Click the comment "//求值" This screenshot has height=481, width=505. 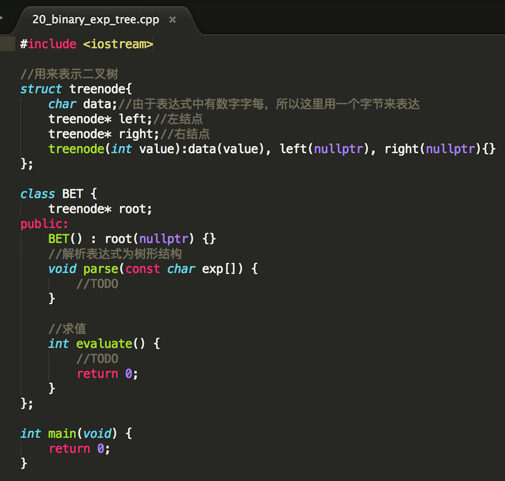point(67,329)
